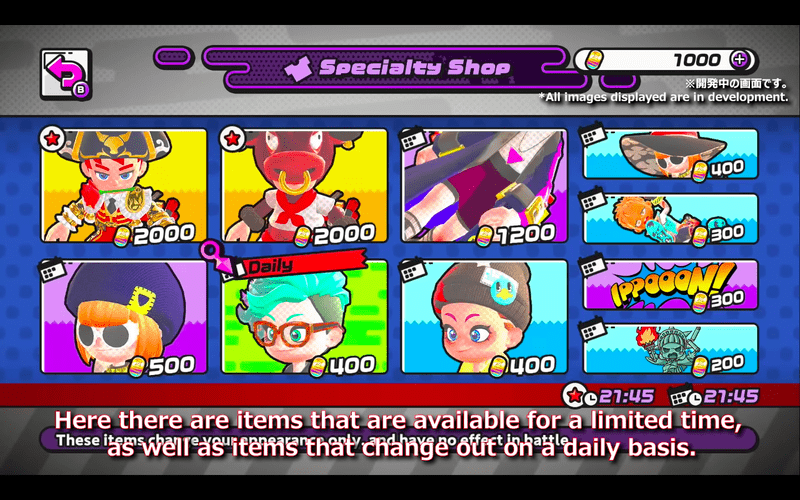This screenshot has height=500, width=800.
Task: Click the star badge on bull costume
Action: coord(233,139)
